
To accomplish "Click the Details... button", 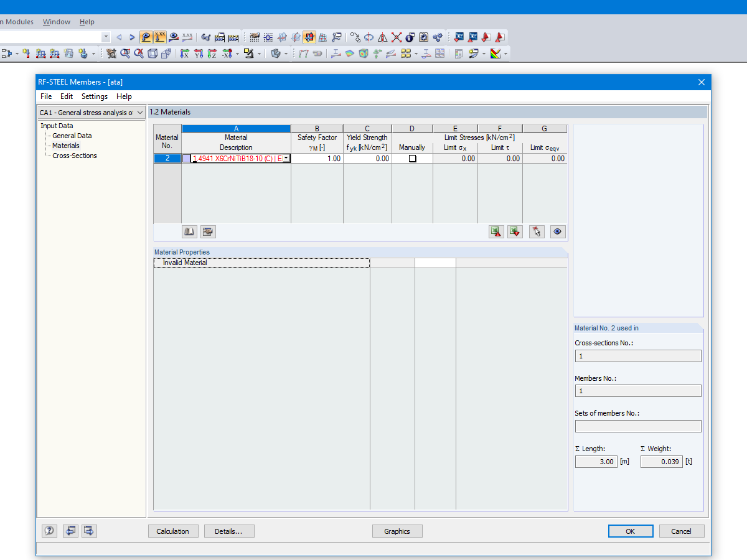I will tap(229, 531).
